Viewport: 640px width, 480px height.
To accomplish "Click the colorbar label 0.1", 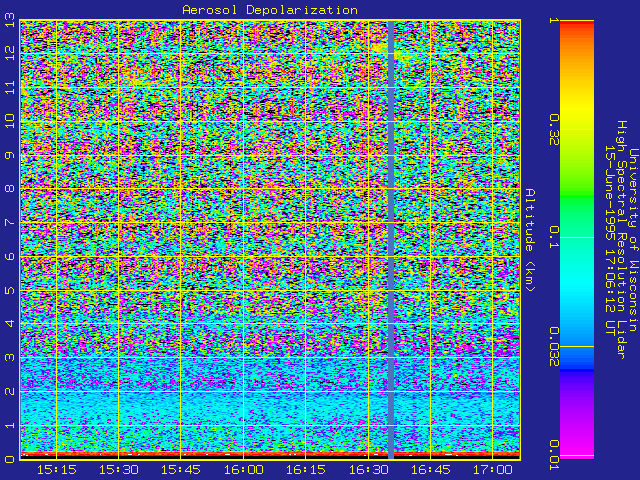I will (x=554, y=237).
